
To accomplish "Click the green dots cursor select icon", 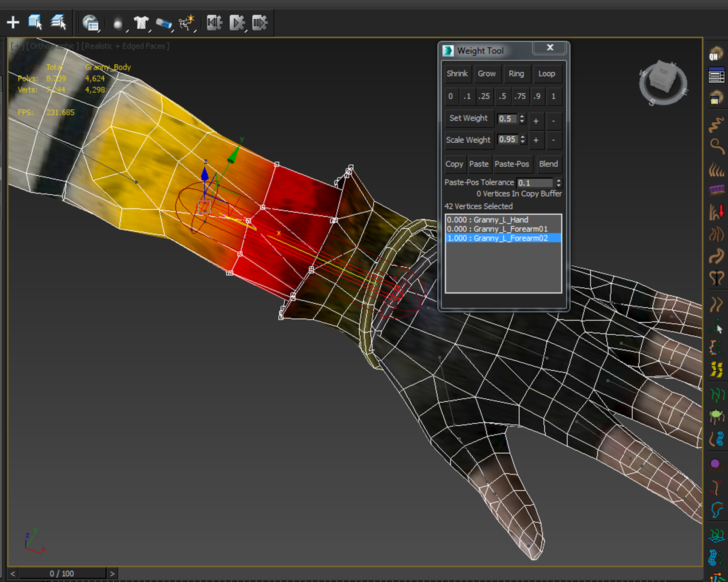I will point(716,326).
